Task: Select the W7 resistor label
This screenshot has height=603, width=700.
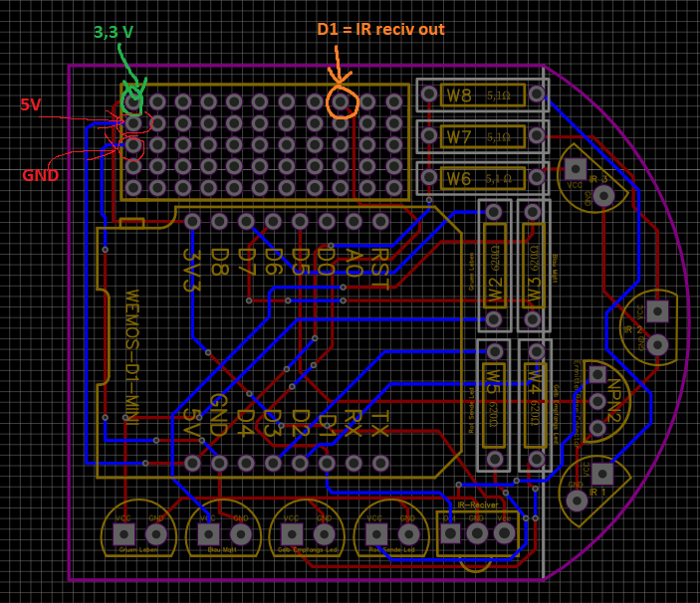Action: click(459, 137)
